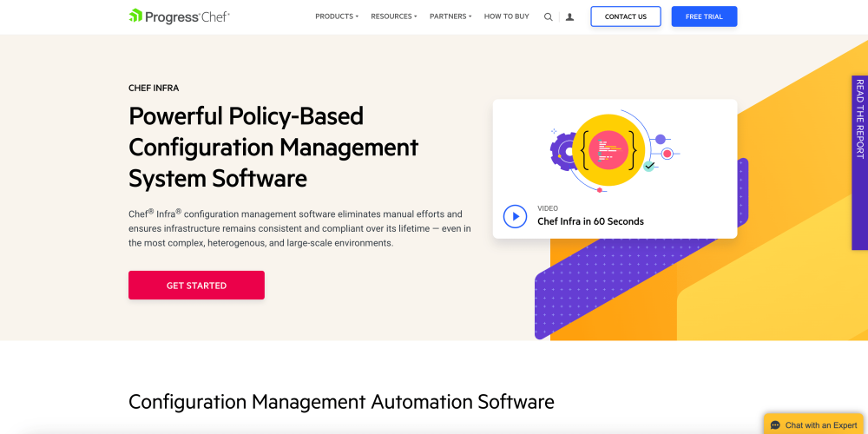868x434 pixels.
Task: Expand the Products dropdown menu
Action: click(x=336, y=16)
